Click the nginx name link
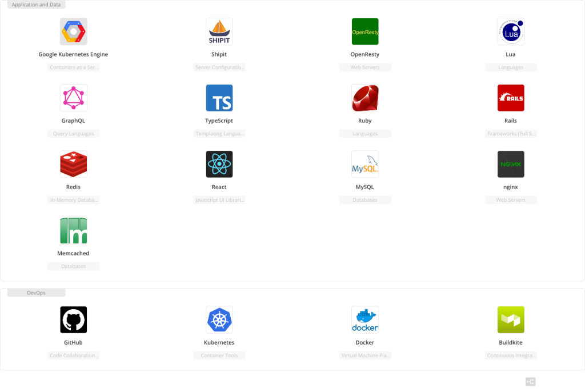The height and width of the screenshot is (392, 585). pyautogui.click(x=511, y=187)
